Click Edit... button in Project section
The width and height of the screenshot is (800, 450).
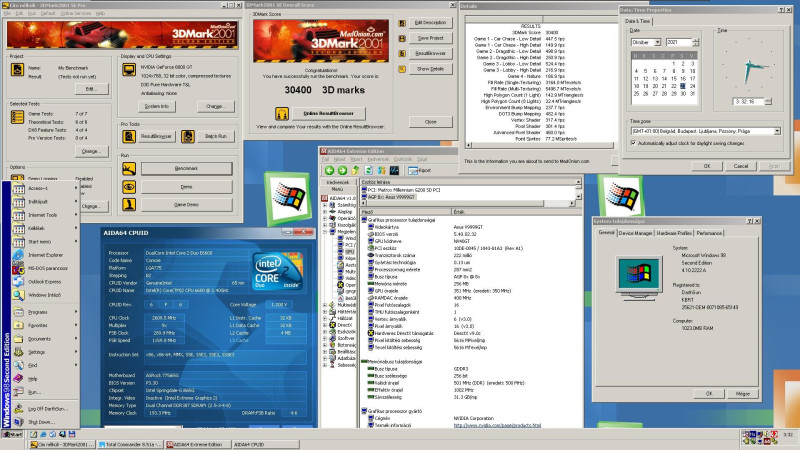point(91,89)
